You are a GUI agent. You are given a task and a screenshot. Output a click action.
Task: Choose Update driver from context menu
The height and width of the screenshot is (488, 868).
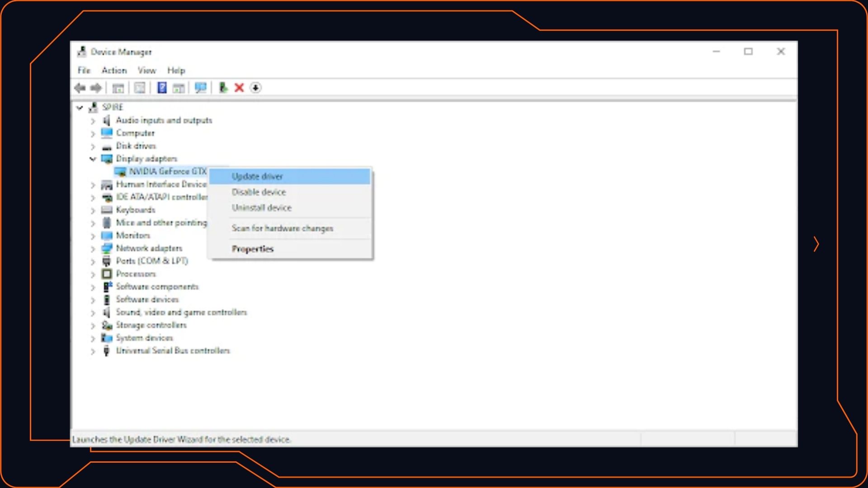click(x=290, y=176)
